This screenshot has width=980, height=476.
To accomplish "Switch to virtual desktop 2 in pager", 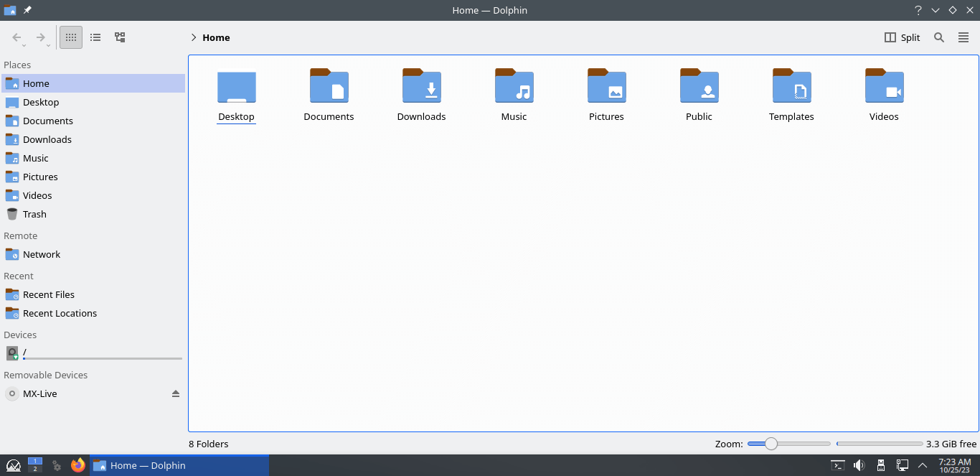I will [35, 469].
